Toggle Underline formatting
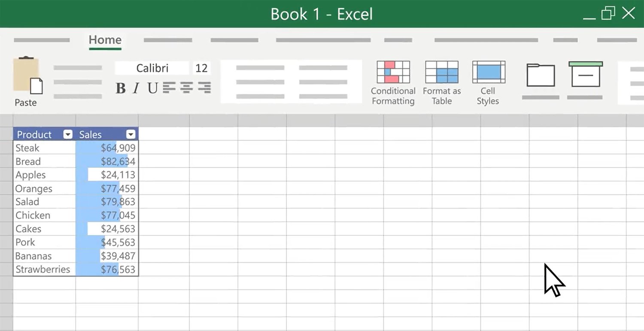The height and width of the screenshot is (331, 644). (152, 88)
